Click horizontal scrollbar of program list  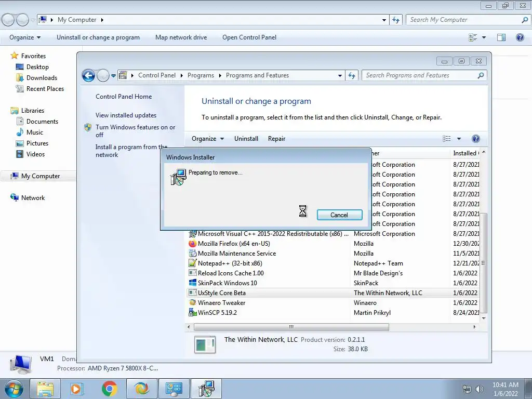click(291, 327)
